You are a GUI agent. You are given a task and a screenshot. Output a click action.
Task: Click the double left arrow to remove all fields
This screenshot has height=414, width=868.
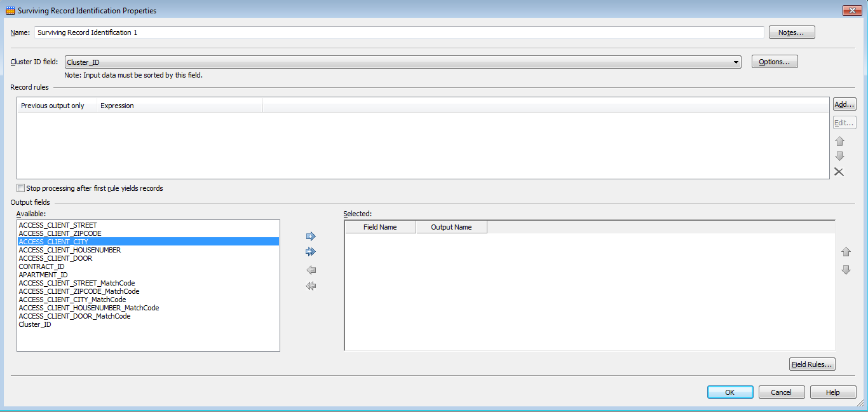tap(311, 286)
